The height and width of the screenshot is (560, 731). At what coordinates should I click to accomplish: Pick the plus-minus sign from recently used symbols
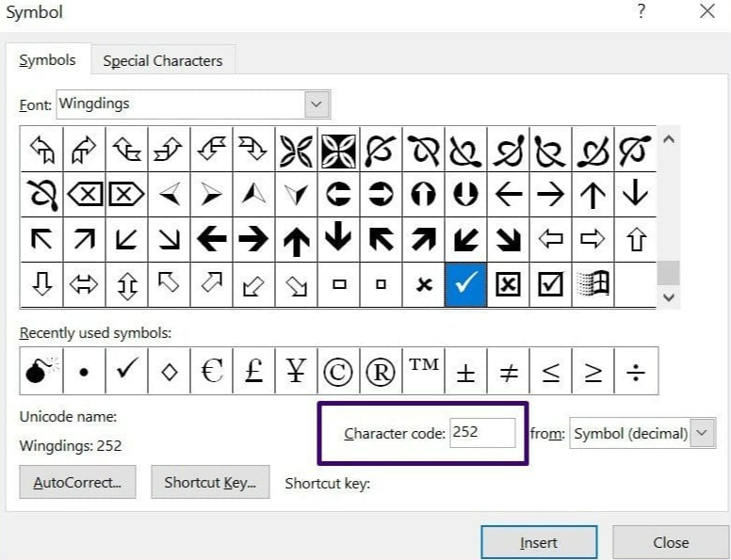click(465, 371)
